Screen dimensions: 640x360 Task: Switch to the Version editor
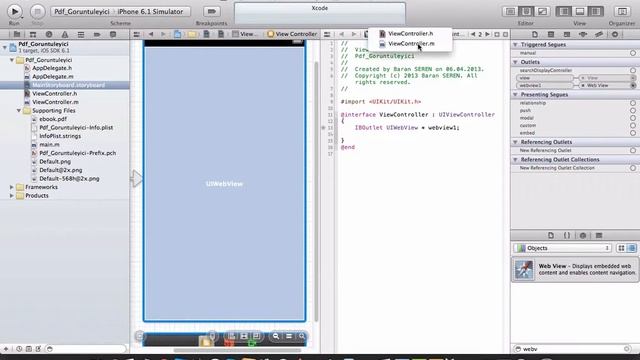542,11
